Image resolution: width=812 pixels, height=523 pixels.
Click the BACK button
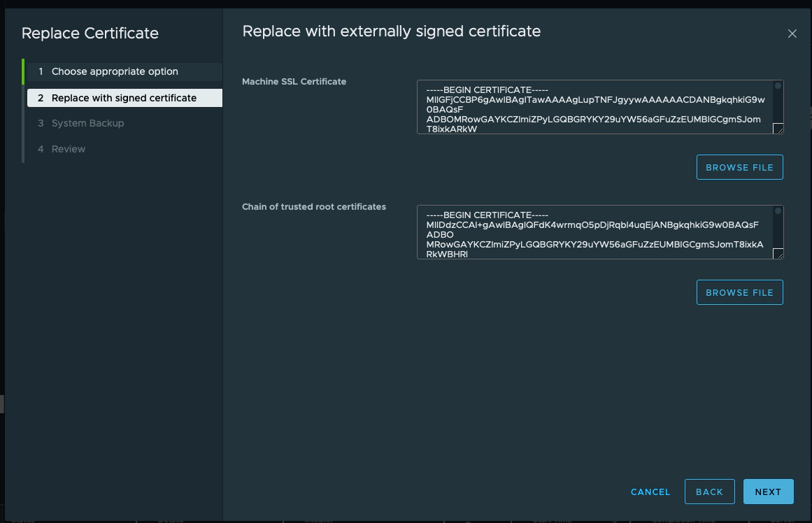pyautogui.click(x=709, y=492)
